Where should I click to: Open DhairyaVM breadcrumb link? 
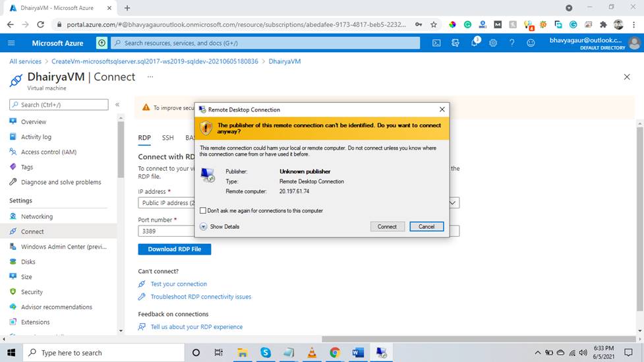(x=285, y=61)
